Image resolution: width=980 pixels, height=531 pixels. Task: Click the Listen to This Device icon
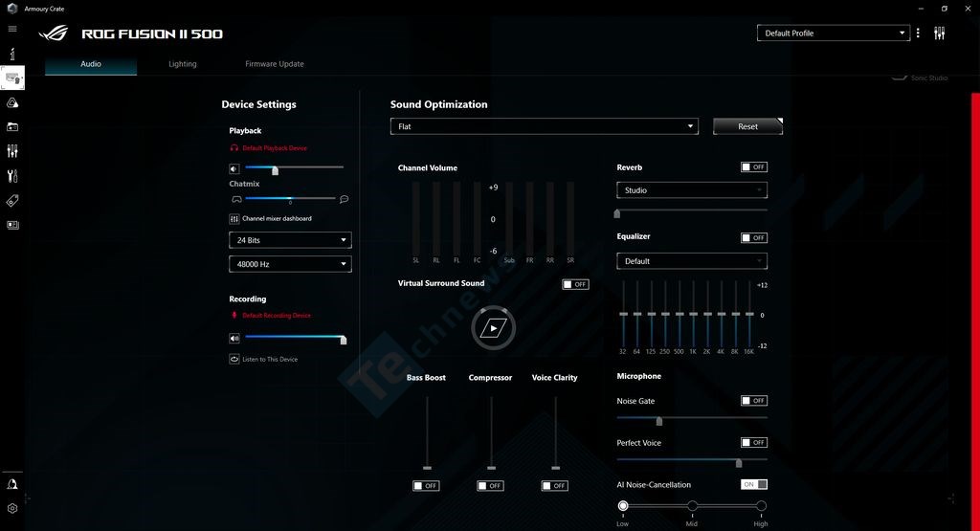[234, 359]
